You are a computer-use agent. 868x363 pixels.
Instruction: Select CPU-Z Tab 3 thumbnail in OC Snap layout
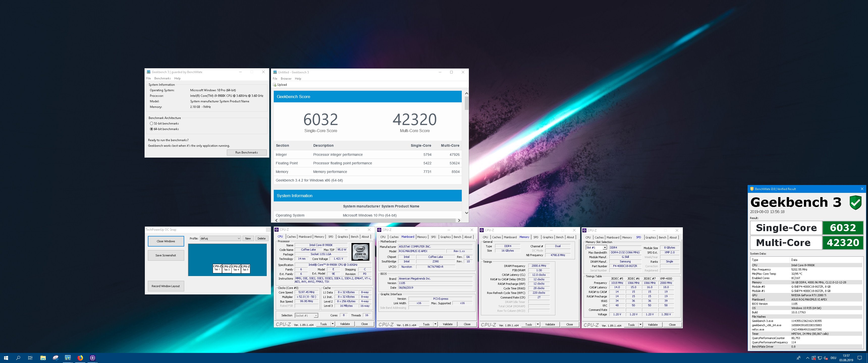(227, 268)
